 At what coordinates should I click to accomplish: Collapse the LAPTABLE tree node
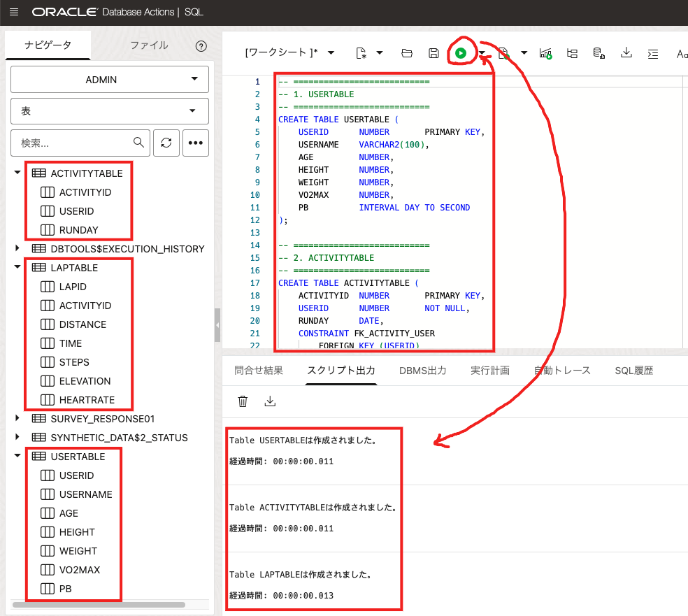coord(17,267)
